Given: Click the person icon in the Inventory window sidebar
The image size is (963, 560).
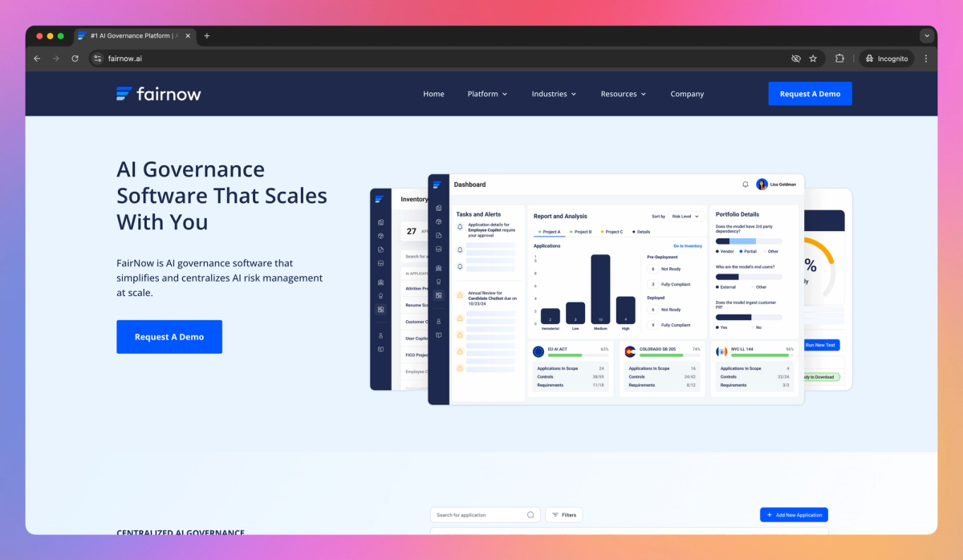Looking at the screenshot, I should tap(380, 335).
